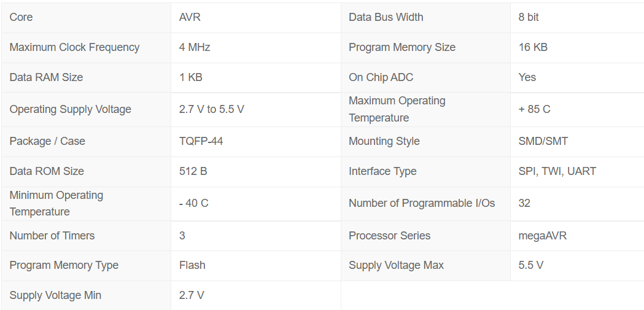Select the AVR core value
Screen dimensions: 644x310
pos(190,17)
